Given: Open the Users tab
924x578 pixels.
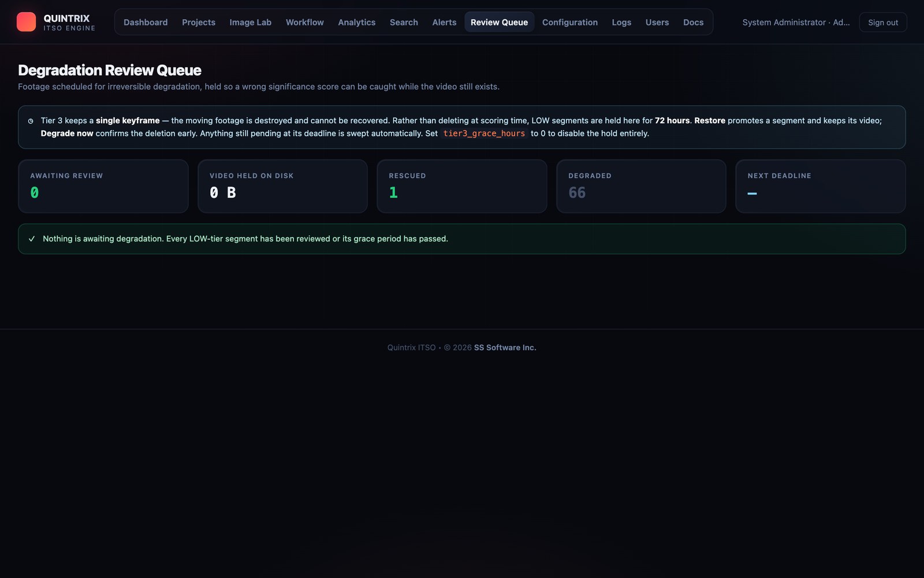Looking at the screenshot, I should pyautogui.click(x=657, y=22).
